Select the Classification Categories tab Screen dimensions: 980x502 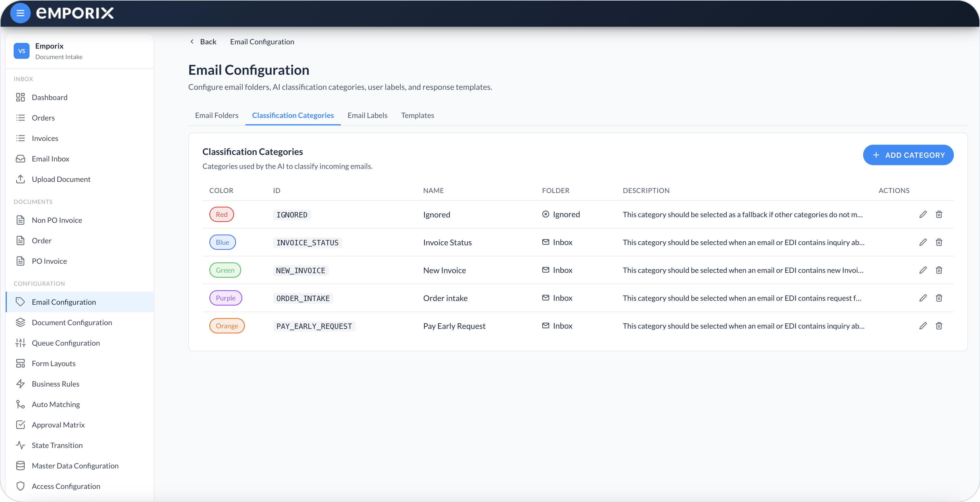pyautogui.click(x=293, y=115)
